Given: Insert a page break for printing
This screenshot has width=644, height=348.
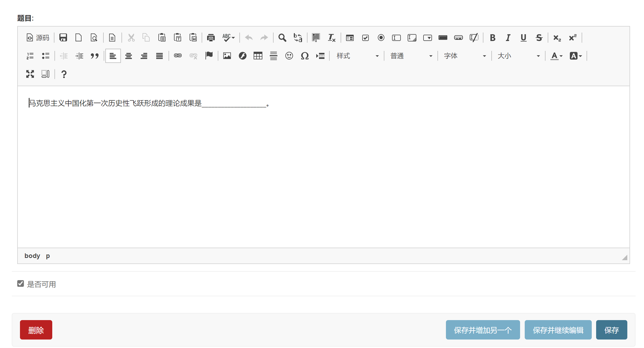Looking at the screenshot, I should tap(320, 56).
